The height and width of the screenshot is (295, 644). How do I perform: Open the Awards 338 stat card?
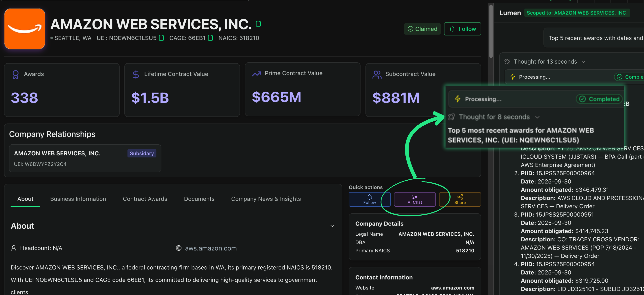coord(62,90)
